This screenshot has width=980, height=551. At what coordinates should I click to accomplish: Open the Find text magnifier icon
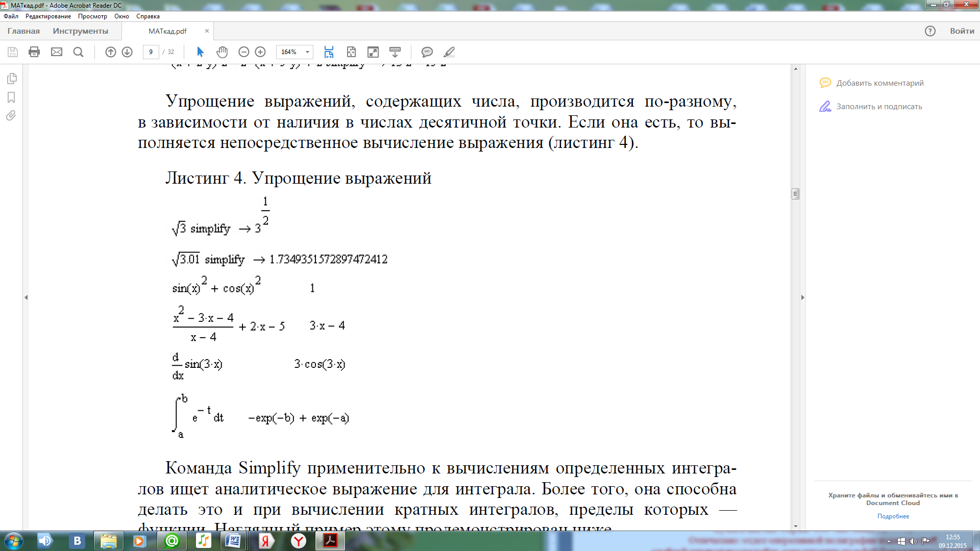[x=78, y=52]
